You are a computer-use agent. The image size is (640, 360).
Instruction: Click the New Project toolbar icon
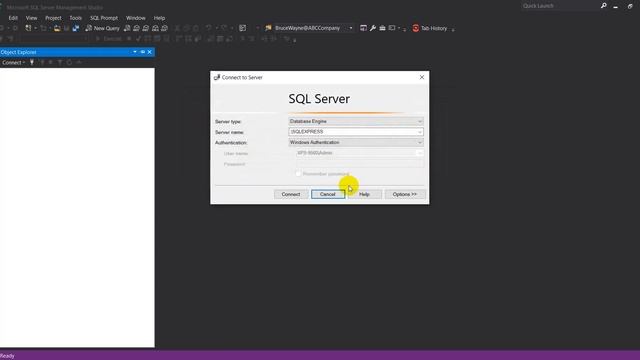(28, 28)
